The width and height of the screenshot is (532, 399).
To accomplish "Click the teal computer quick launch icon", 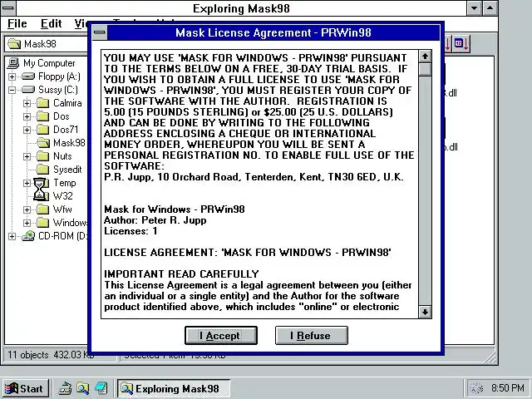I will pos(101,388).
